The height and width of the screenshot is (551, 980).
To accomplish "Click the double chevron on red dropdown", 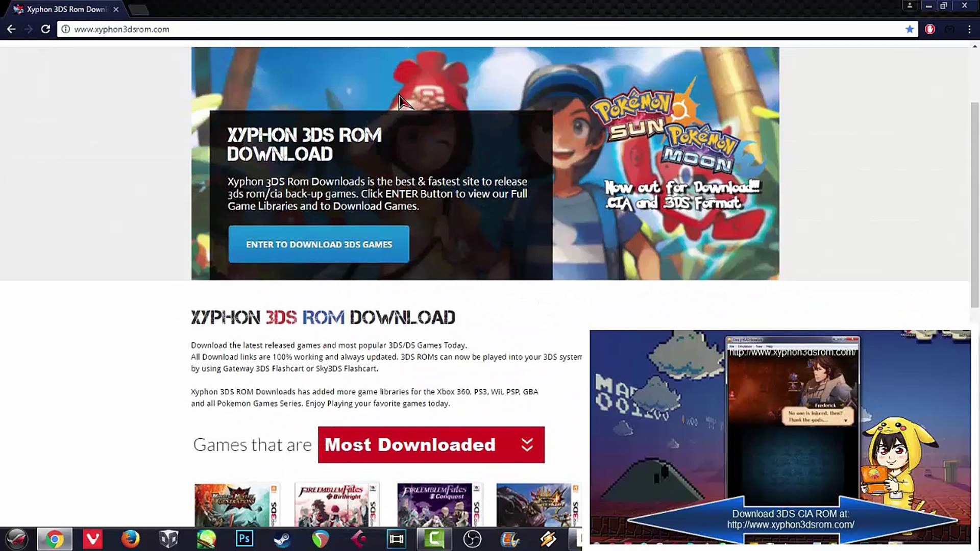I will tap(527, 445).
